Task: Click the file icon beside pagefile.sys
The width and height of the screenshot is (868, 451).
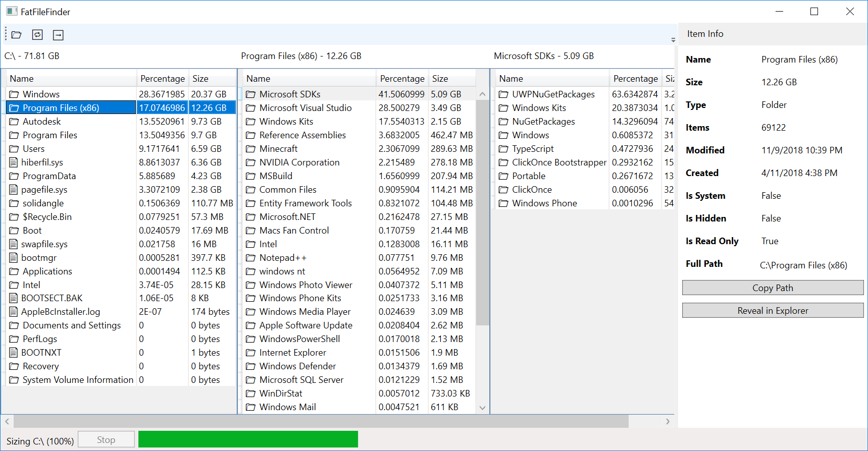Action: [x=14, y=190]
